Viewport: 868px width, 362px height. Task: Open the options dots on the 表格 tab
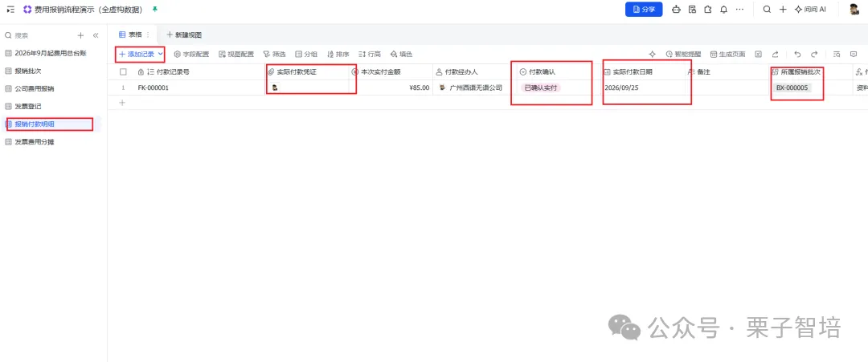pos(148,35)
